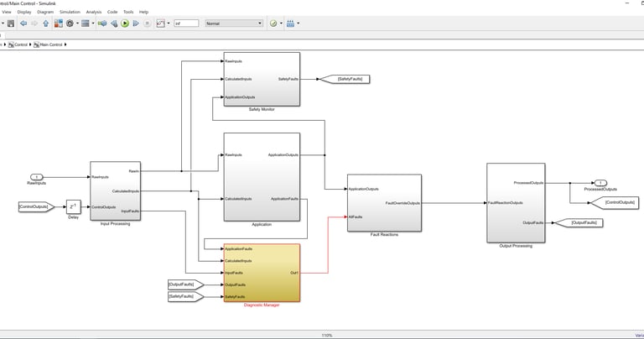Select the RawInputs inport block

click(x=37, y=177)
